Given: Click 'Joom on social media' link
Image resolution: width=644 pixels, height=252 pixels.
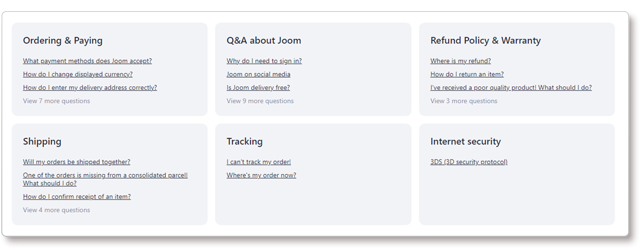Looking at the screenshot, I should [x=258, y=74].
